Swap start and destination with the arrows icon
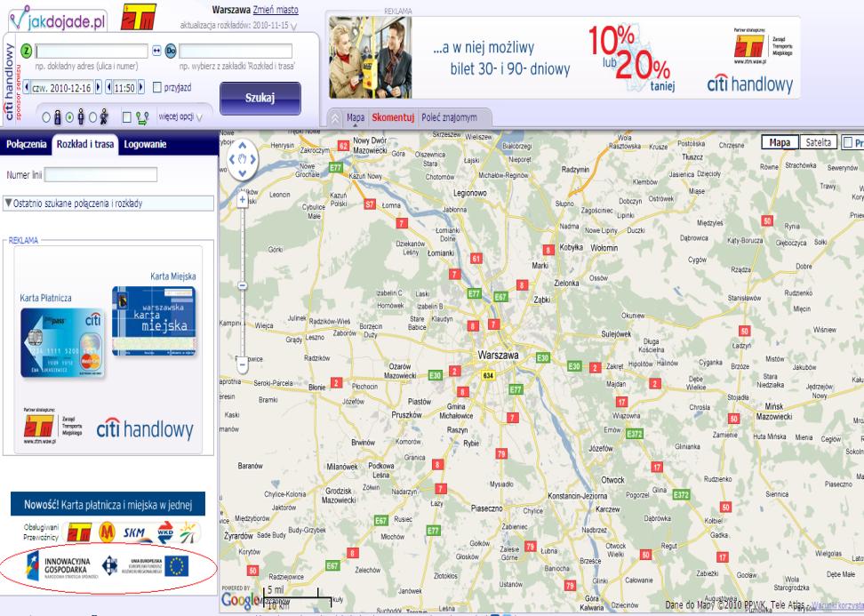The width and height of the screenshot is (864, 616). coord(156,51)
